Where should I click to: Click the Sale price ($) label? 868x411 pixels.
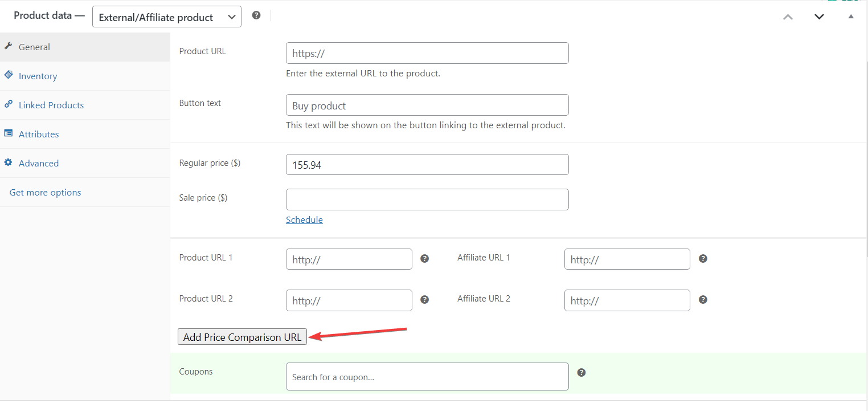point(203,198)
